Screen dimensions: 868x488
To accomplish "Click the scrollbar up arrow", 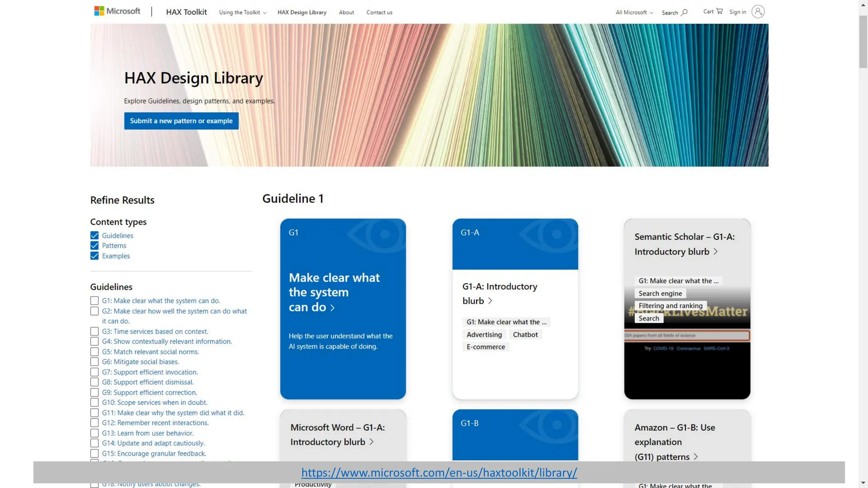I will pos(863,5).
